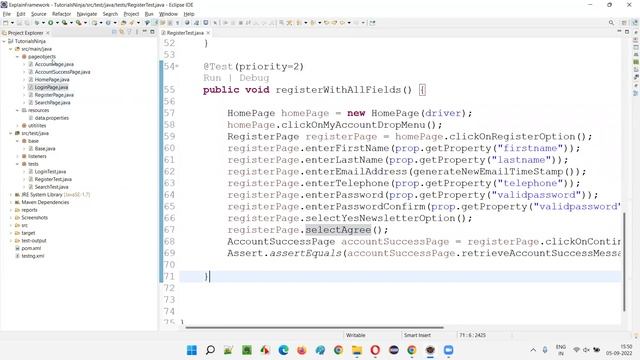
Task: Select LoginPage.java in the tree
Action: click(51, 87)
